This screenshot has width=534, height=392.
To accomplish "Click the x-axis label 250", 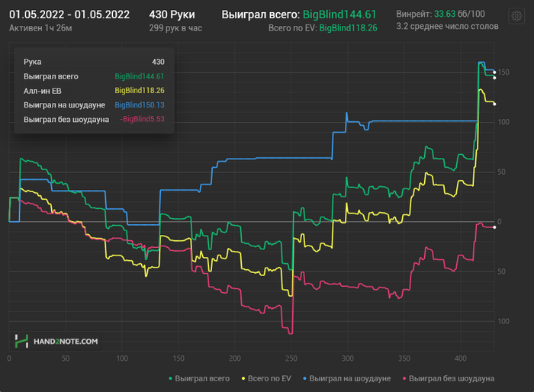I will tap(291, 358).
